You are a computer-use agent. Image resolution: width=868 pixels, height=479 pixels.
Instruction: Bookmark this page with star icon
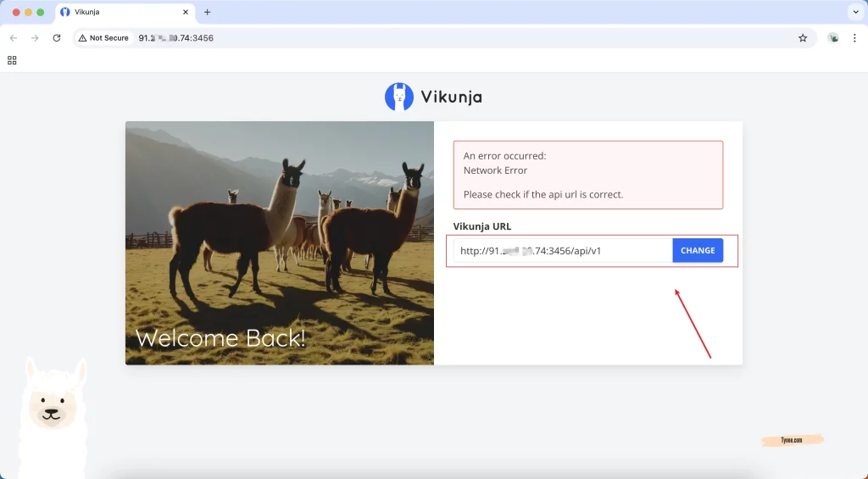click(x=803, y=37)
